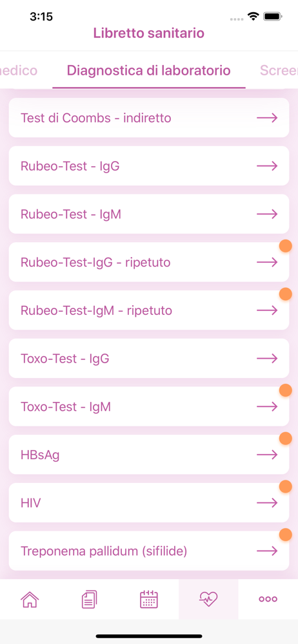Click orange dot on Treponema pallidum row
The width and height of the screenshot is (298, 644).
click(286, 535)
